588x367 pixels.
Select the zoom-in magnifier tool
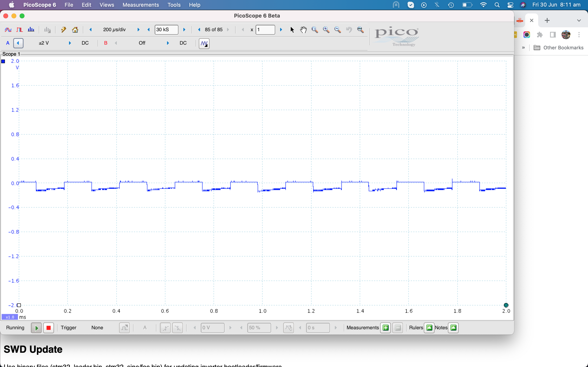pos(326,30)
